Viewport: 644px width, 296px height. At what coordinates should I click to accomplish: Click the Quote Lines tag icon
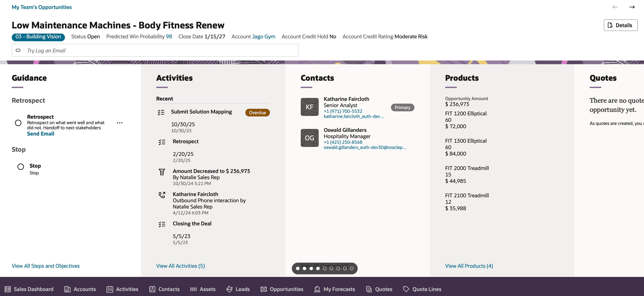406,289
